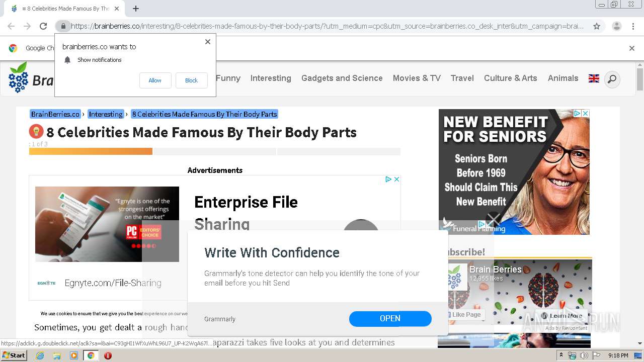This screenshot has width=644, height=362.
Task: Reload the page with the refresh icon
Action: (43, 26)
